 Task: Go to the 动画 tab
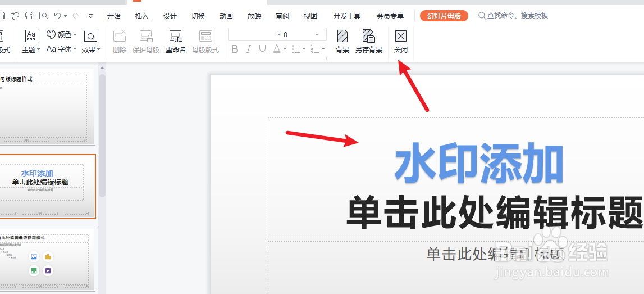tap(226, 16)
